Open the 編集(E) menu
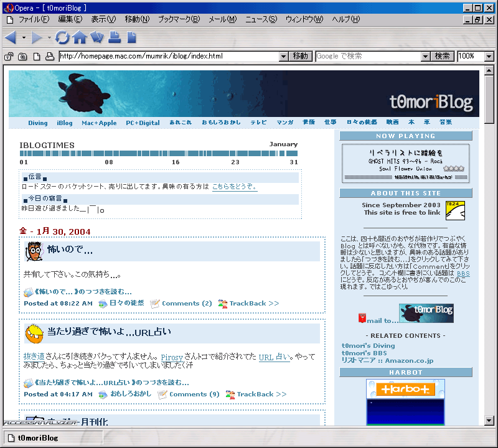The width and height of the screenshot is (498, 448). (x=70, y=20)
